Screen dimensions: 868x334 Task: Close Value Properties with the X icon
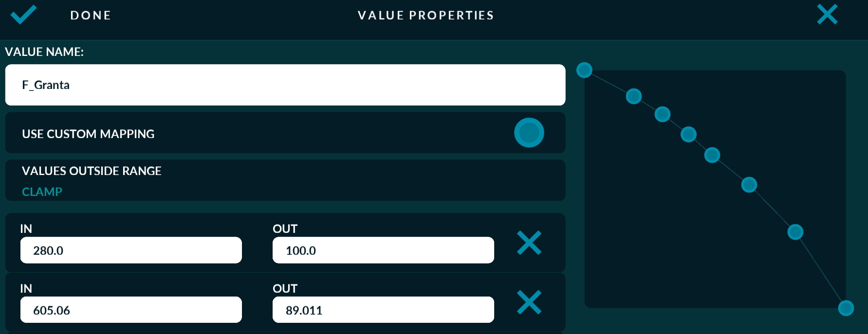[827, 15]
